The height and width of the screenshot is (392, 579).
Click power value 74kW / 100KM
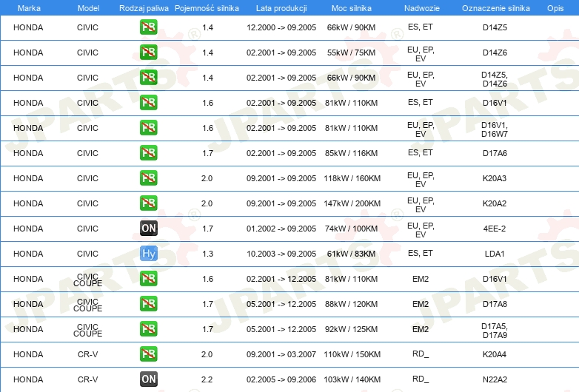351,229
